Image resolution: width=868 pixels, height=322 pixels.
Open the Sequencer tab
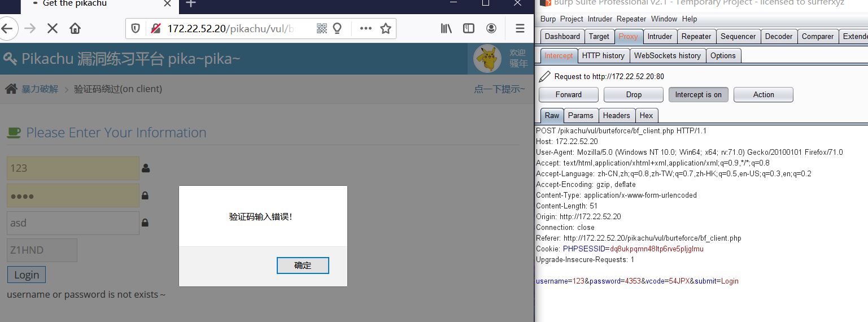tap(738, 36)
